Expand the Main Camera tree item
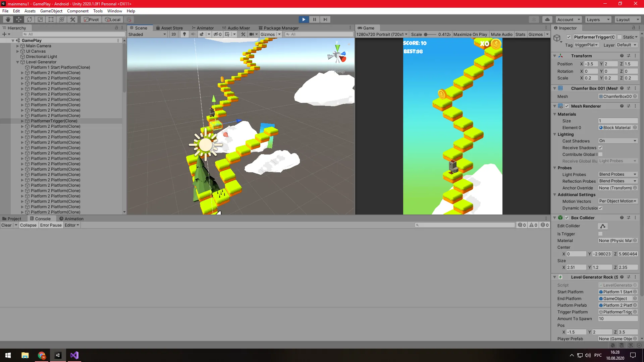The height and width of the screenshot is (362, 644). [18, 46]
